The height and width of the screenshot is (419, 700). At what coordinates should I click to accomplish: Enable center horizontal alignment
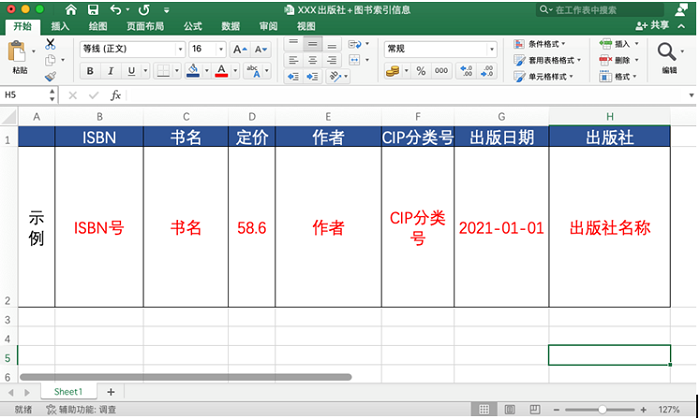coord(313,60)
